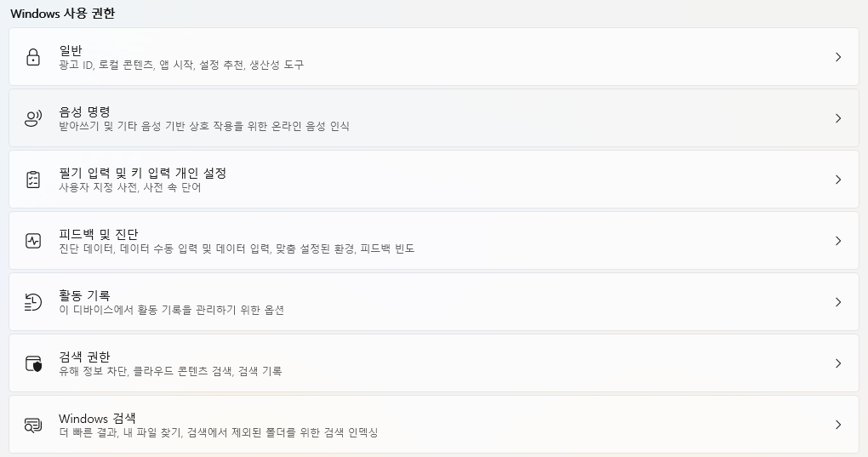Click the shield icon beside 검색 권한
This screenshot has width=868, height=457.
[x=33, y=363]
